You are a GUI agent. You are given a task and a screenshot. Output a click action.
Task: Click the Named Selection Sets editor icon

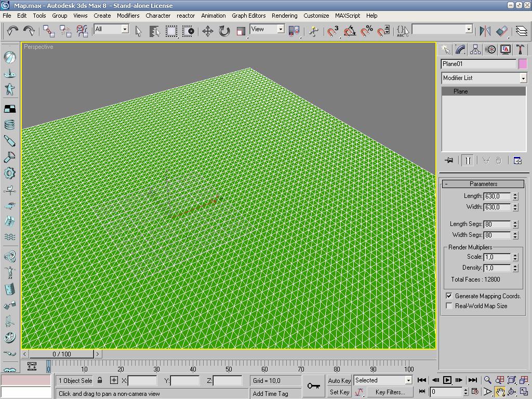coord(403,31)
